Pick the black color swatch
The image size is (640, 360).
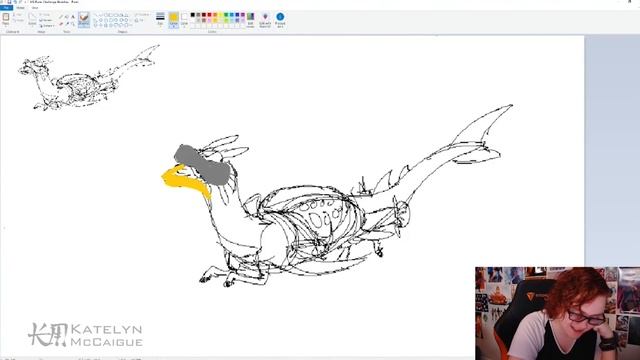[193, 15]
